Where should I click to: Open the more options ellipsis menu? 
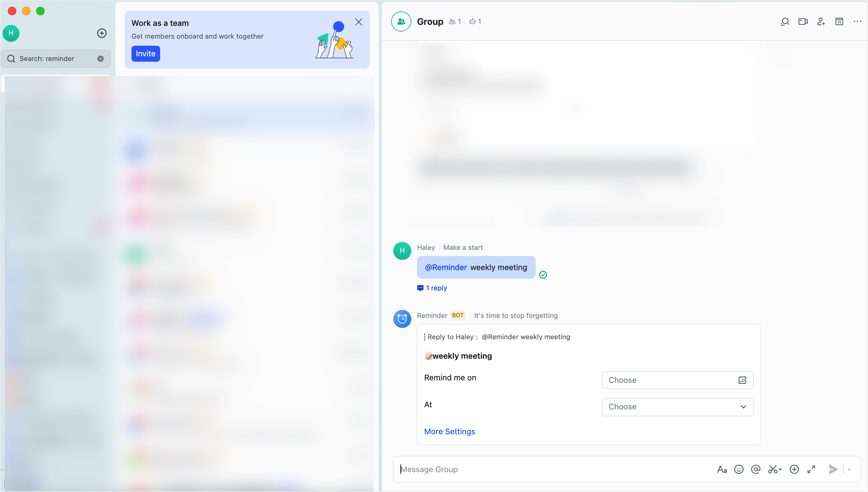[x=857, y=22]
